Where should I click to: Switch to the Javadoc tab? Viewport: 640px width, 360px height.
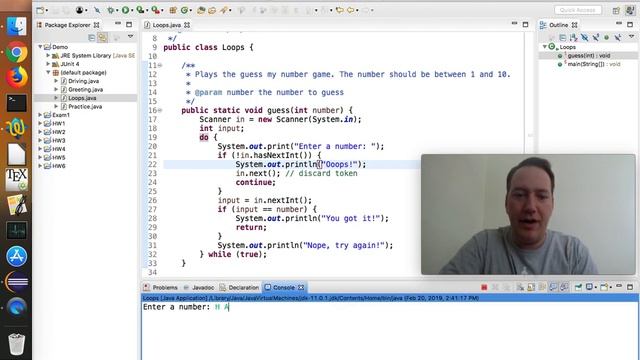[199, 287]
